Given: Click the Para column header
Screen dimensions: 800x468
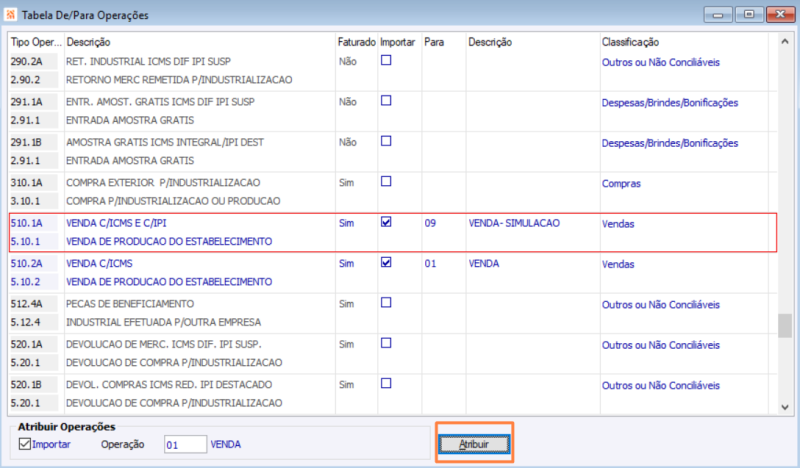Looking at the screenshot, I should (x=434, y=42).
